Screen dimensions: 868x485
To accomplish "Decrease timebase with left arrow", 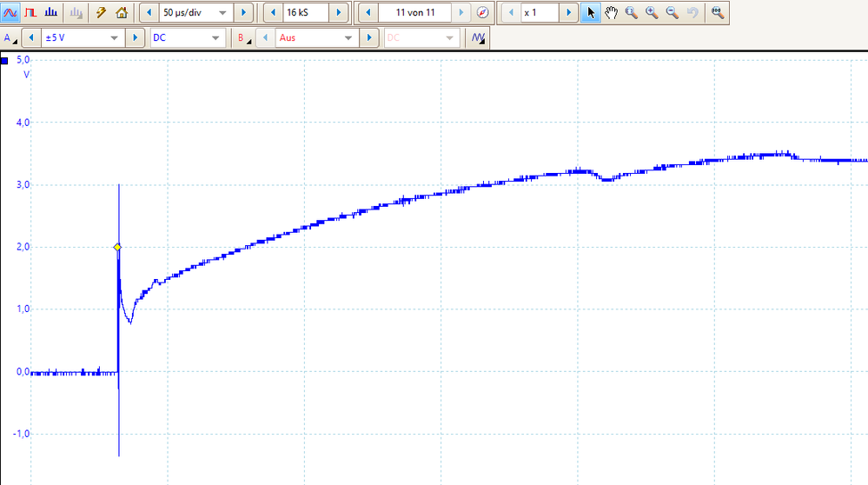I will (149, 12).
